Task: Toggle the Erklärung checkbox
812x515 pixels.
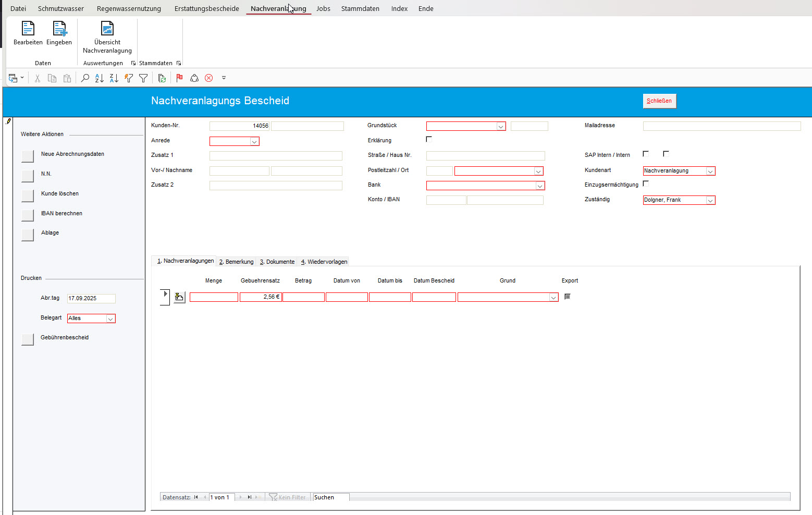Action: 429,139
